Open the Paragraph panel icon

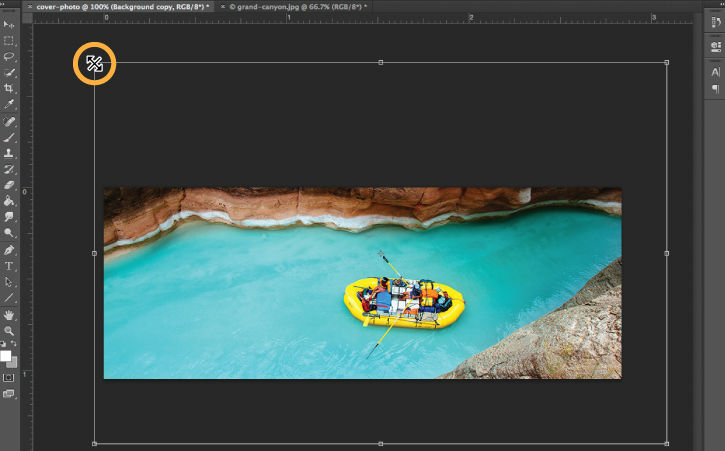pyautogui.click(x=715, y=89)
